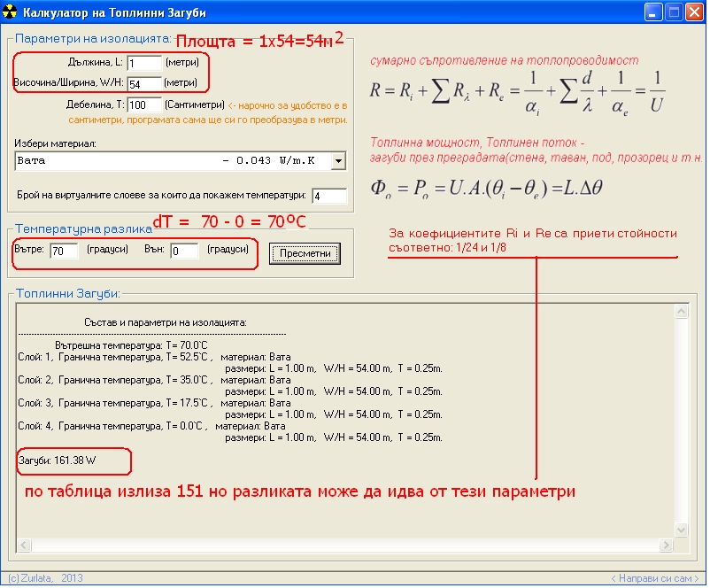Click the Вън outside temperature field
The height and width of the screenshot is (588, 710).
coord(186,251)
